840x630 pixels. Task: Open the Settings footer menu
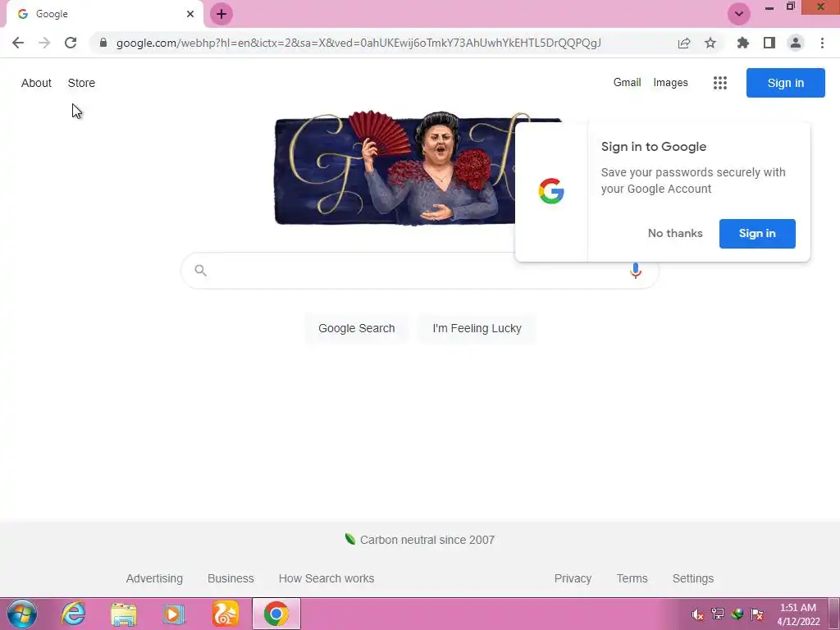[x=692, y=578]
